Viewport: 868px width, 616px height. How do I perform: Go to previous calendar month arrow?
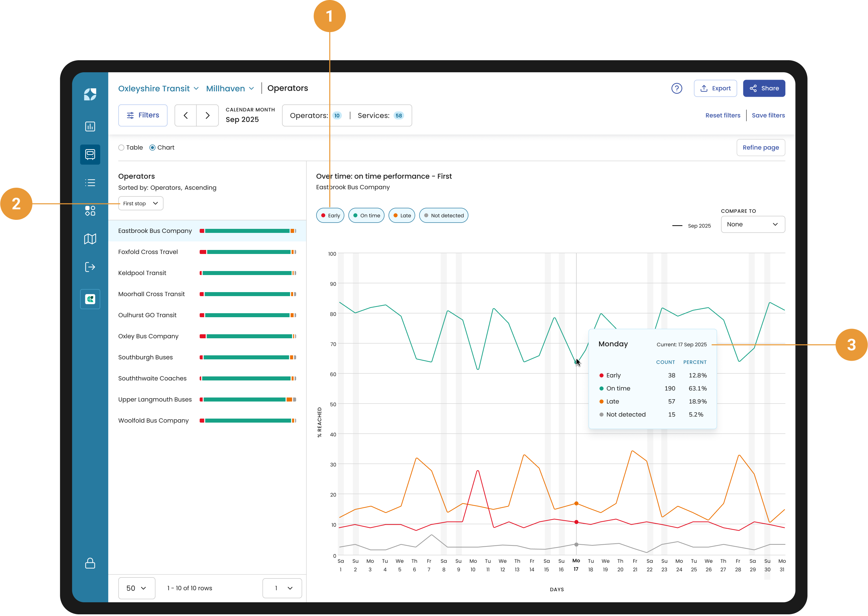pyautogui.click(x=186, y=115)
